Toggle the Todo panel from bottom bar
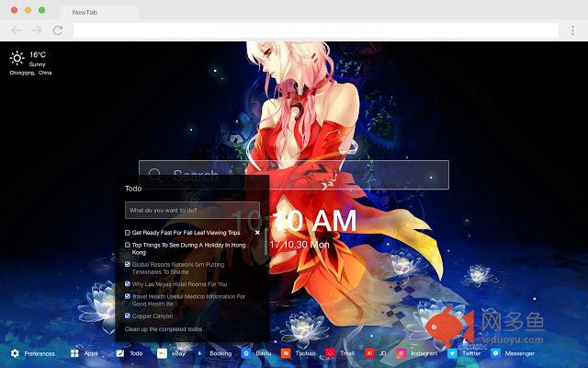This screenshot has width=588, height=368. (x=120, y=353)
